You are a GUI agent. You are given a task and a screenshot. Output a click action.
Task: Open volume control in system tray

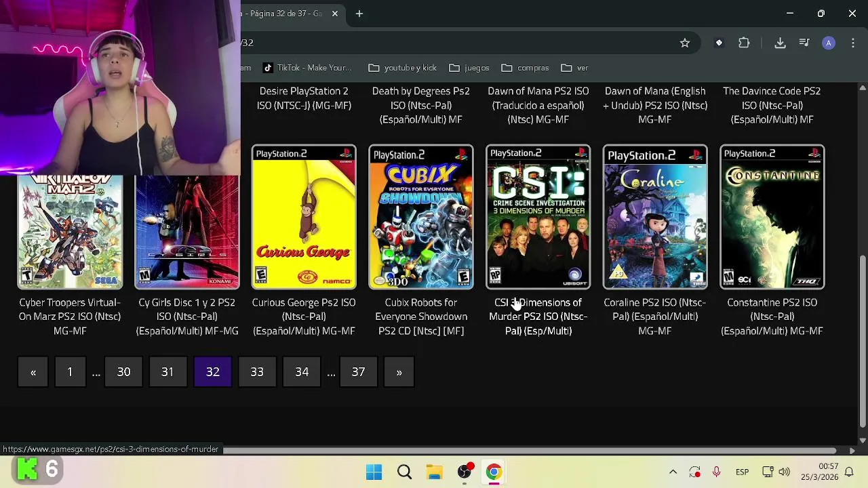[785, 472]
